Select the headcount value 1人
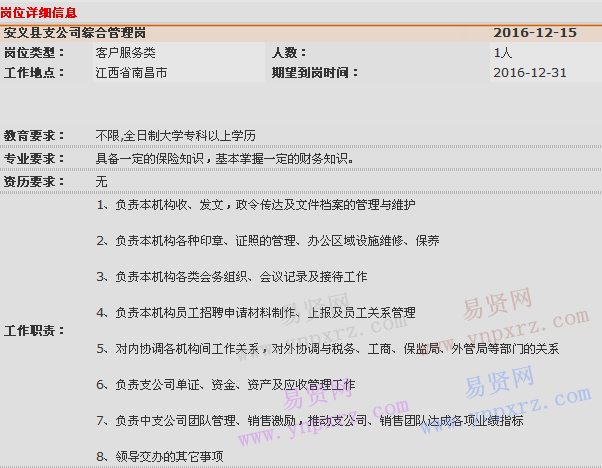Screen dimensions: 602x468 point(503,53)
